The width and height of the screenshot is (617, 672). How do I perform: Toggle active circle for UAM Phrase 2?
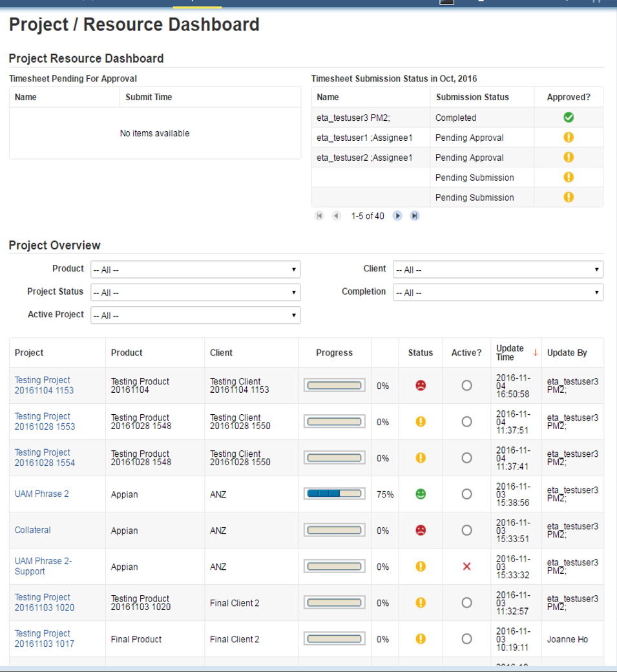point(466,494)
